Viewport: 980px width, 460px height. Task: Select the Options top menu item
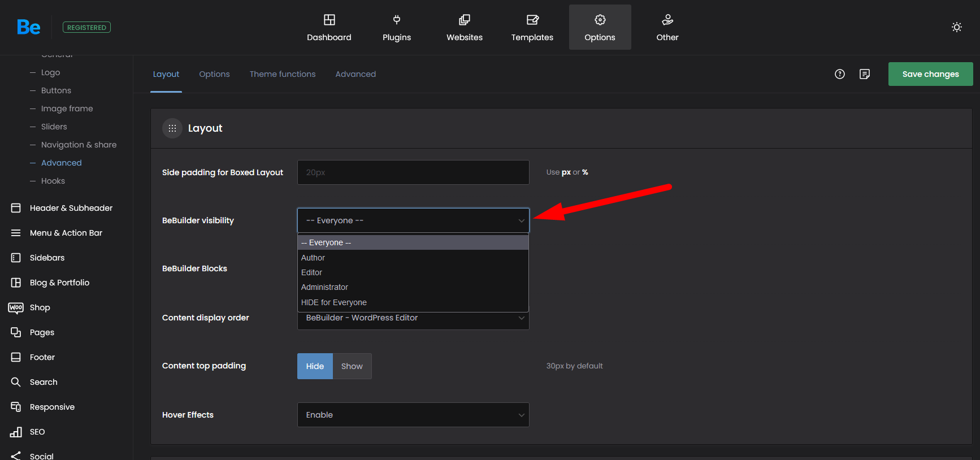pos(600,27)
